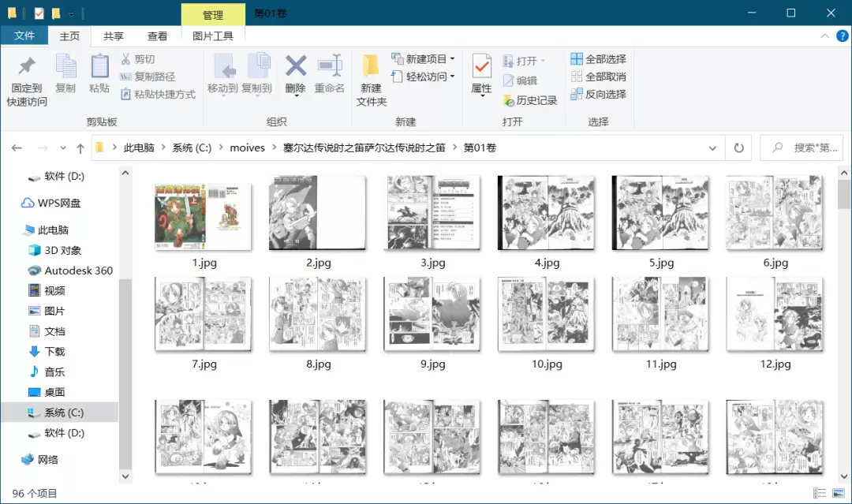Click Select all (全部选择)
The image size is (852, 504).
[x=598, y=58]
